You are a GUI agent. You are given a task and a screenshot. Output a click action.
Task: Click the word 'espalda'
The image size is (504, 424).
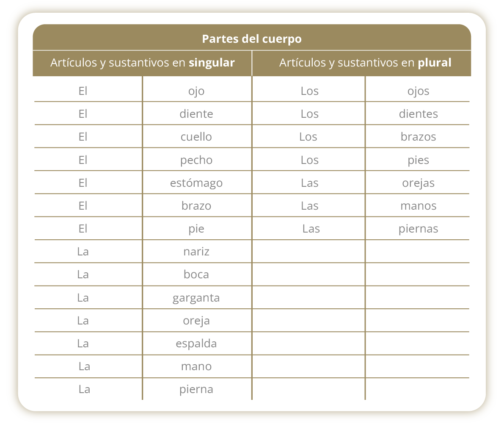[196, 343]
